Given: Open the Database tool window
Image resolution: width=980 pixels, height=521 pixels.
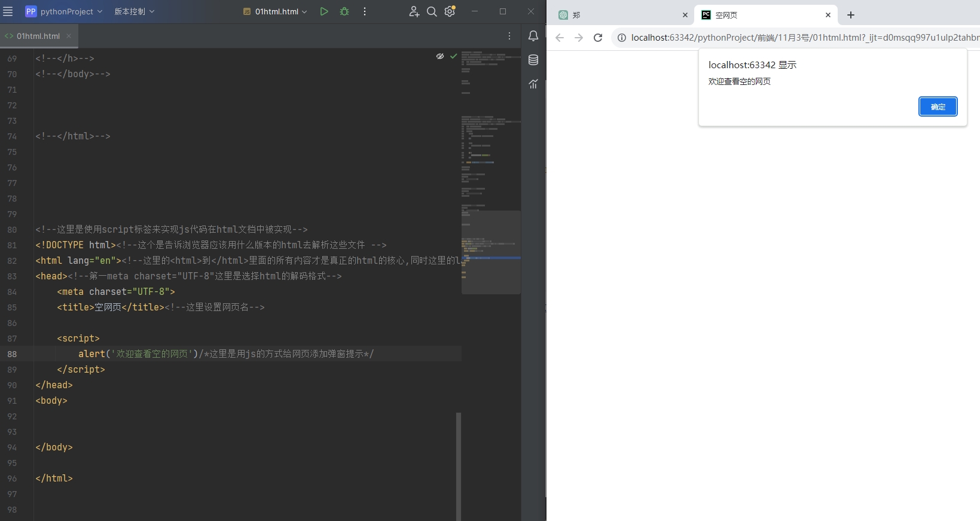Looking at the screenshot, I should 533,60.
